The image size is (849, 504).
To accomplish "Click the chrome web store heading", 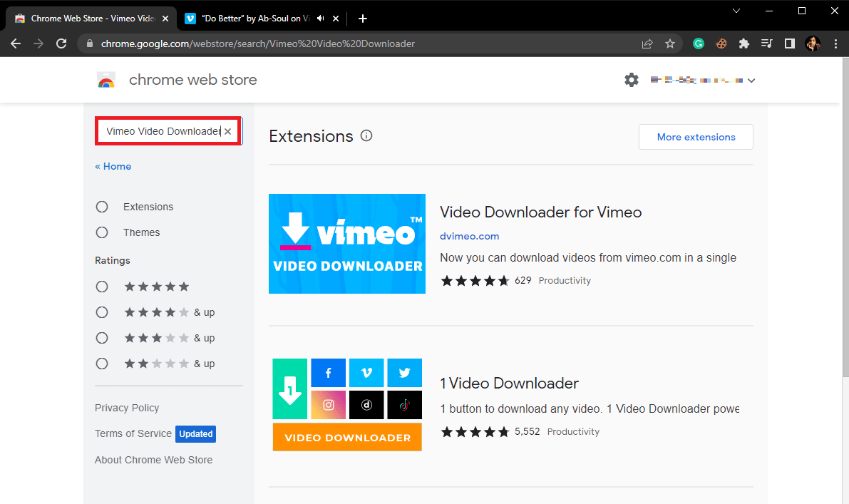I will coord(192,80).
